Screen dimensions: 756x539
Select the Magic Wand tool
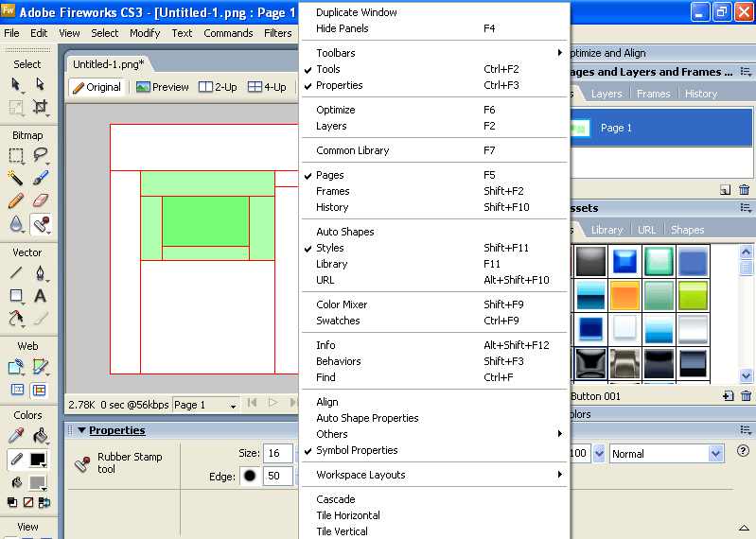tap(16, 177)
